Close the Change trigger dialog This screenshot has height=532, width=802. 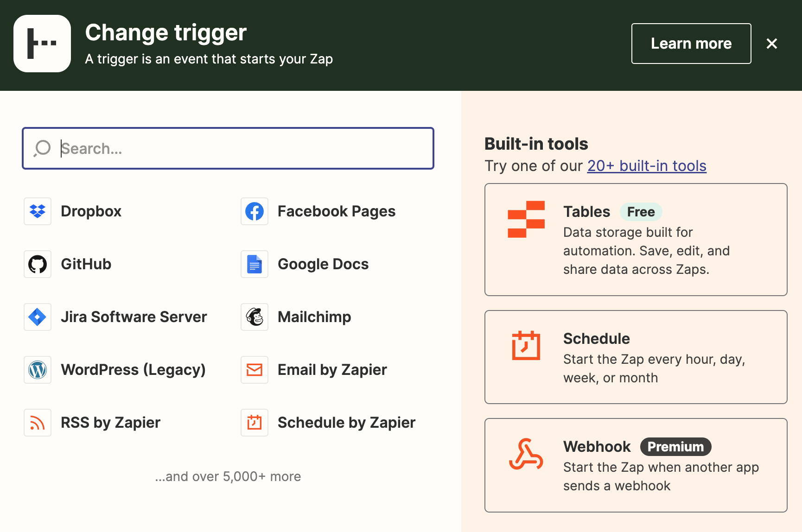pyautogui.click(x=772, y=44)
